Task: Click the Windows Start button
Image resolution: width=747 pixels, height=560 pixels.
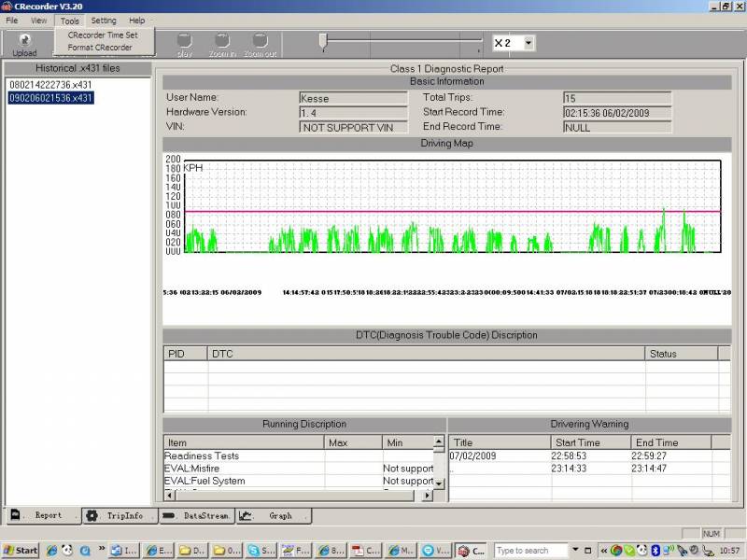Action: tap(21, 550)
